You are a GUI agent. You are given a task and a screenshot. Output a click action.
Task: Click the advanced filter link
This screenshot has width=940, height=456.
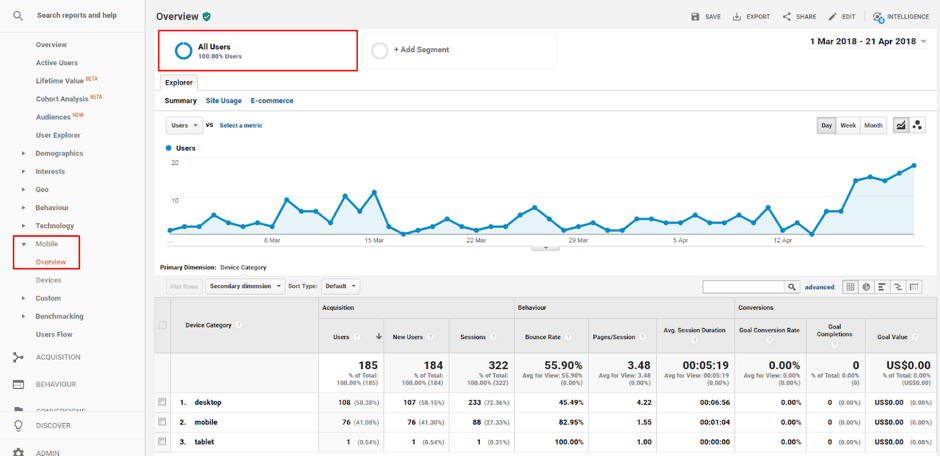click(x=819, y=287)
